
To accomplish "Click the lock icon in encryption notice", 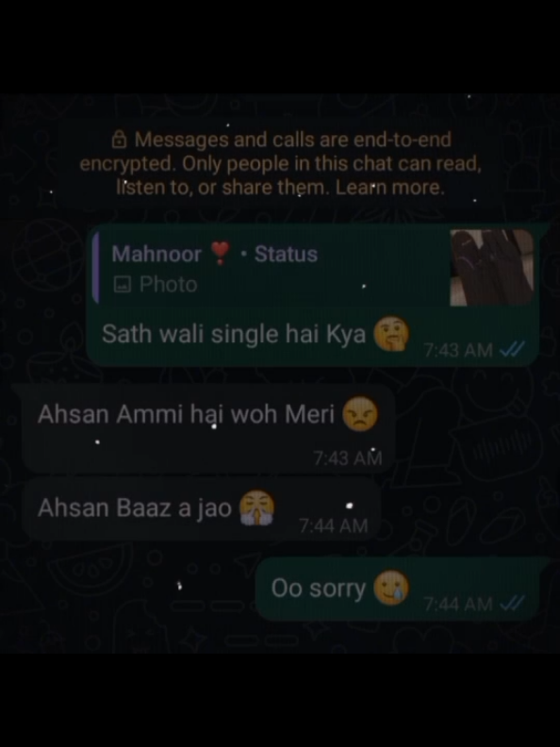I will click(119, 140).
